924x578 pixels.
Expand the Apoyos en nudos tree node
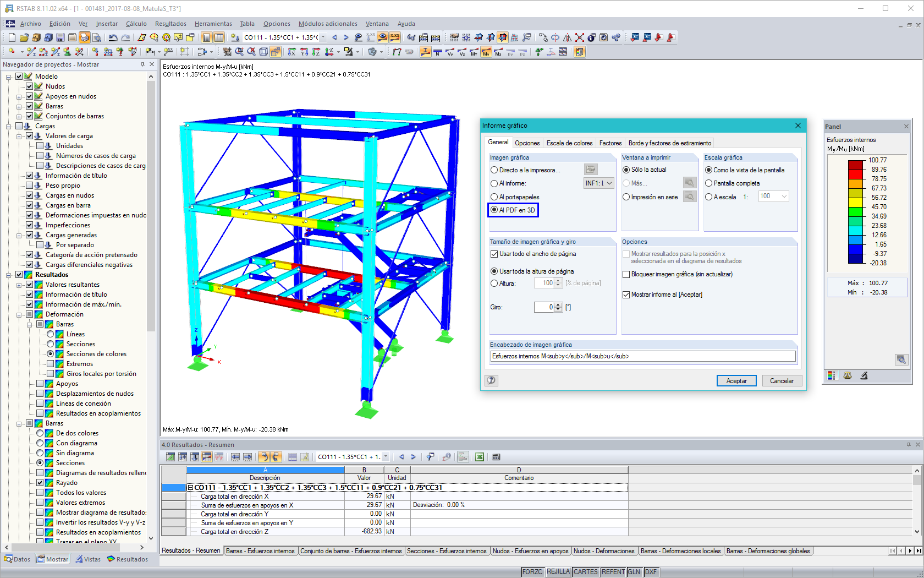(19, 96)
